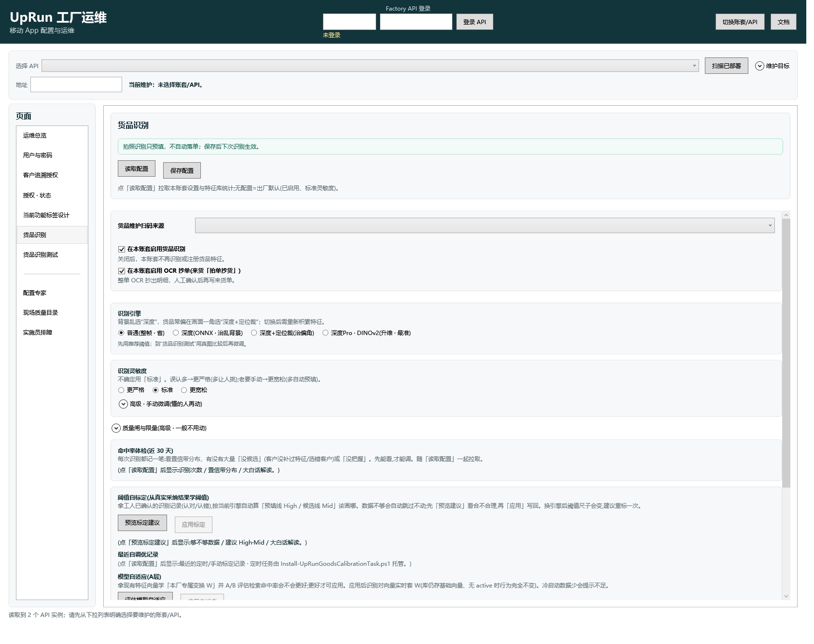The height and width of the screenshot is (644, 814).
Task: Click 读取配置 button
Action: 137,168
